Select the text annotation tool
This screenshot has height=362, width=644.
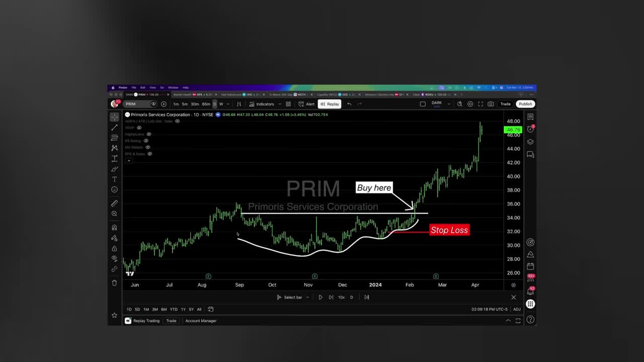114,179
